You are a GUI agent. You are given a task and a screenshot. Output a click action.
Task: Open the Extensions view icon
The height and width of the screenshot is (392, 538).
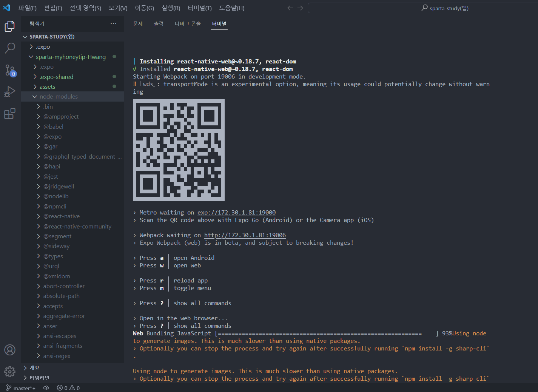pos(10,113)
